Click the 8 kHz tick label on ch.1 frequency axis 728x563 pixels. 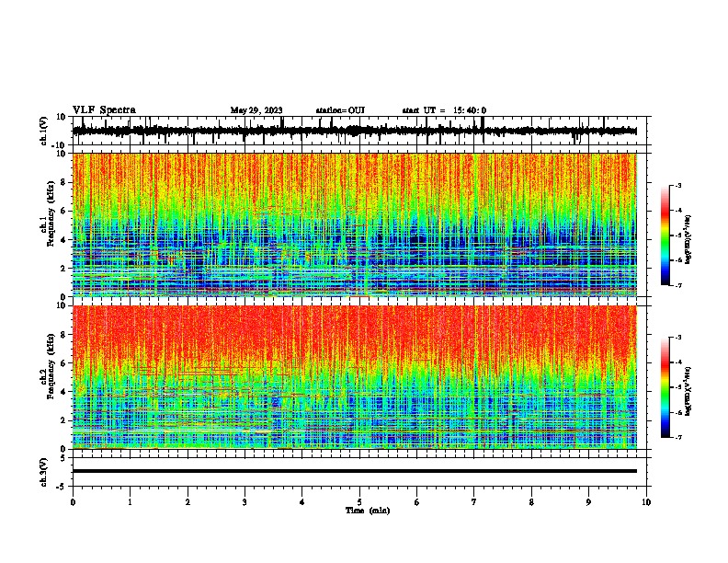pos(63,182)
